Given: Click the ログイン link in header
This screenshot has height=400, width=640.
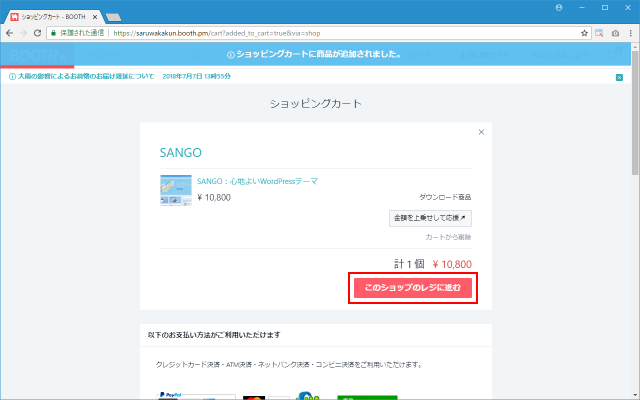Looking at the screenshot, I should coord(424,55).
